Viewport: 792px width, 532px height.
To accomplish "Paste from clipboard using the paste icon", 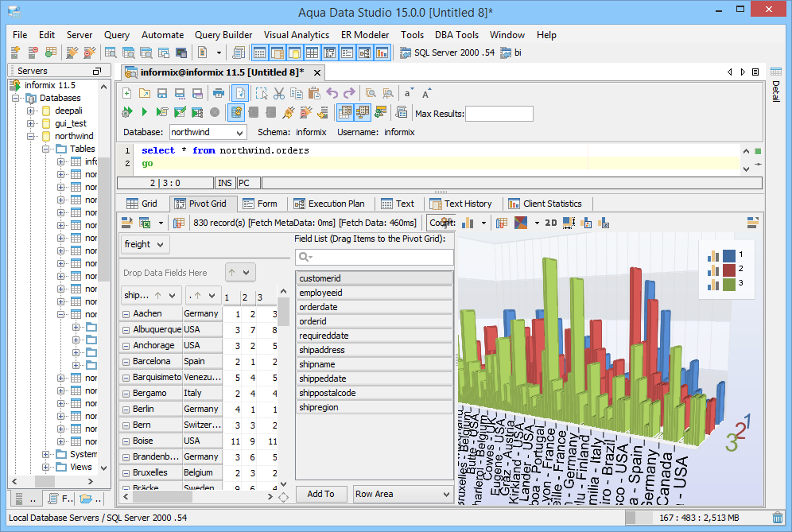I will tap(314, 94).
